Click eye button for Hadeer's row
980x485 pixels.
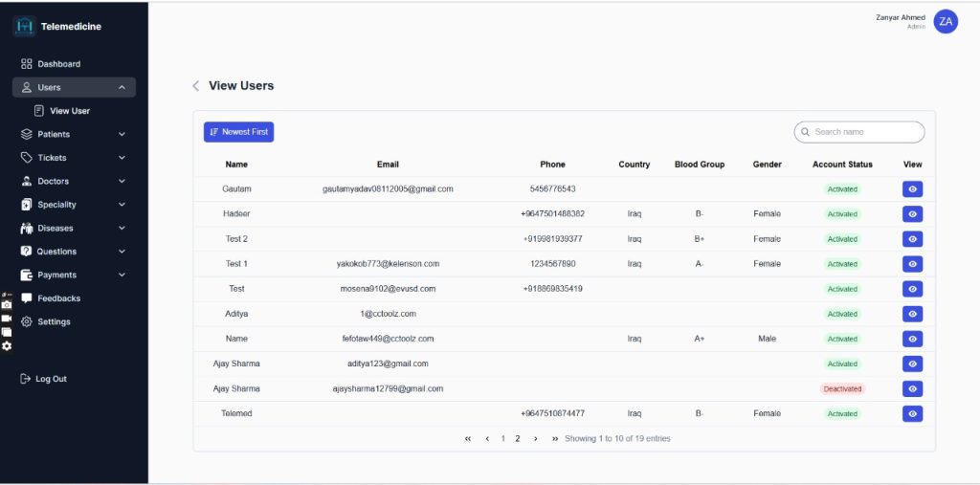tap(912, 214)
